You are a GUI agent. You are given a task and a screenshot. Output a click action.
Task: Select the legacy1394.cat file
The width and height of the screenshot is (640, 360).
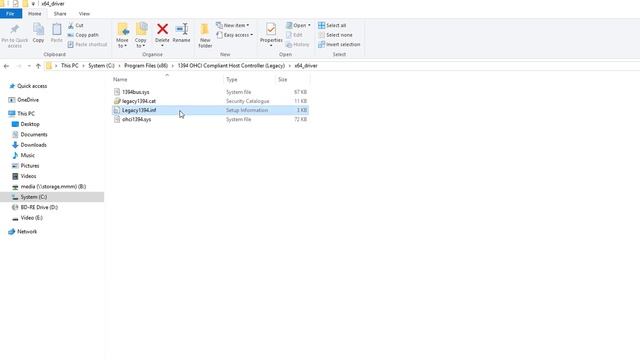(139, 101)
